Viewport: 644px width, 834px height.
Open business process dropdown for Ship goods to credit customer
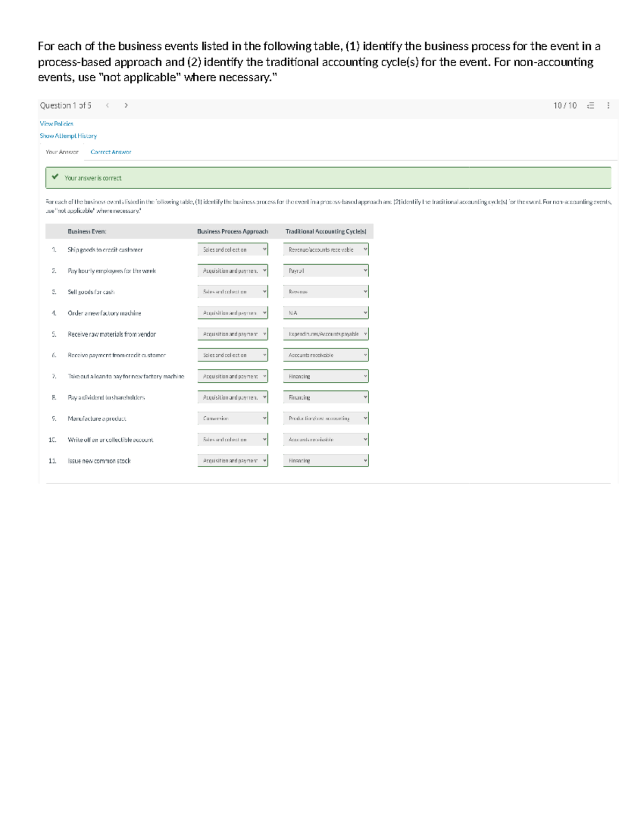(x=232, y=249)
